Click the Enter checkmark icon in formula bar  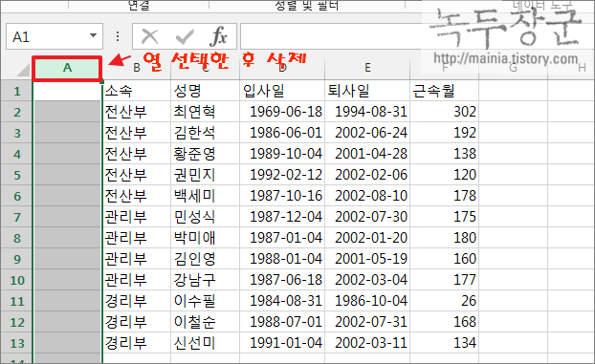(185, 36)
